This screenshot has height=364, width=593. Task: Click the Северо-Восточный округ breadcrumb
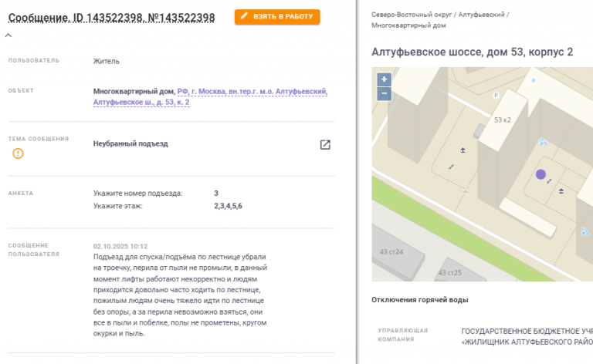[x=410, y=15]
